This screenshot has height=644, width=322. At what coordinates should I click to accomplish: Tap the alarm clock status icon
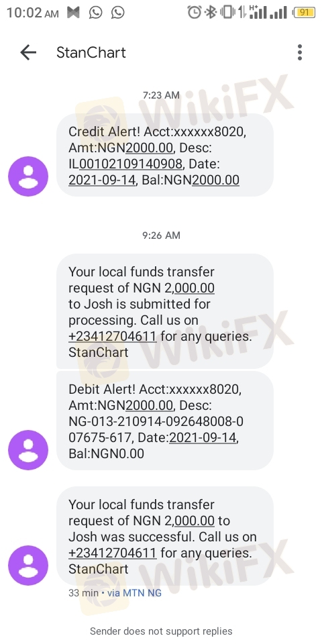[194, 12]
